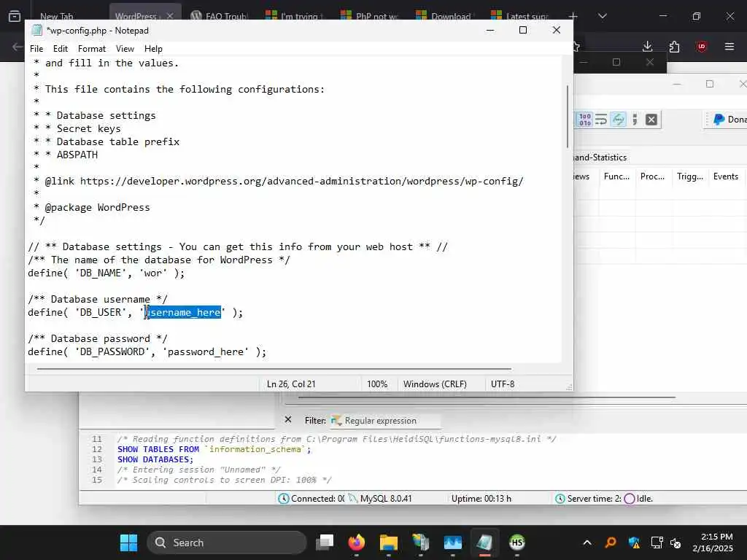Click the UTF-8 encoding status entry
The image size is (747, 560).
[x=503, y=384]
